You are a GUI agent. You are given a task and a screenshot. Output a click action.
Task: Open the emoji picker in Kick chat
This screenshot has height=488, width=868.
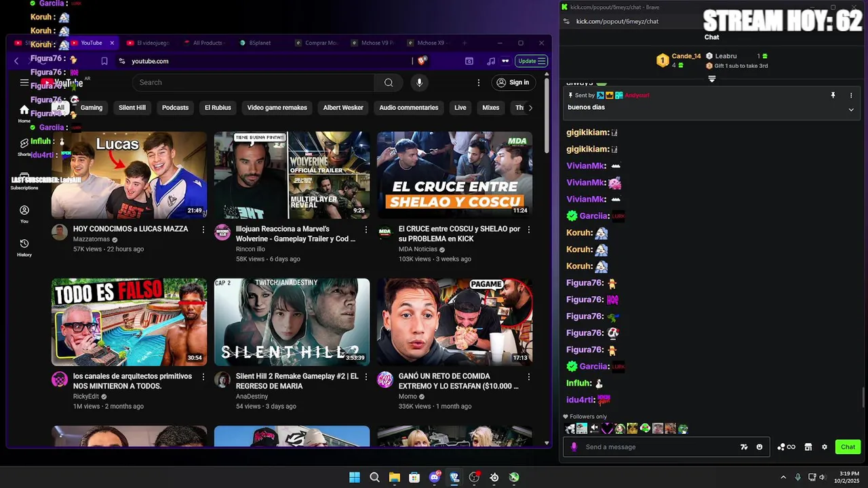[759, 447]
